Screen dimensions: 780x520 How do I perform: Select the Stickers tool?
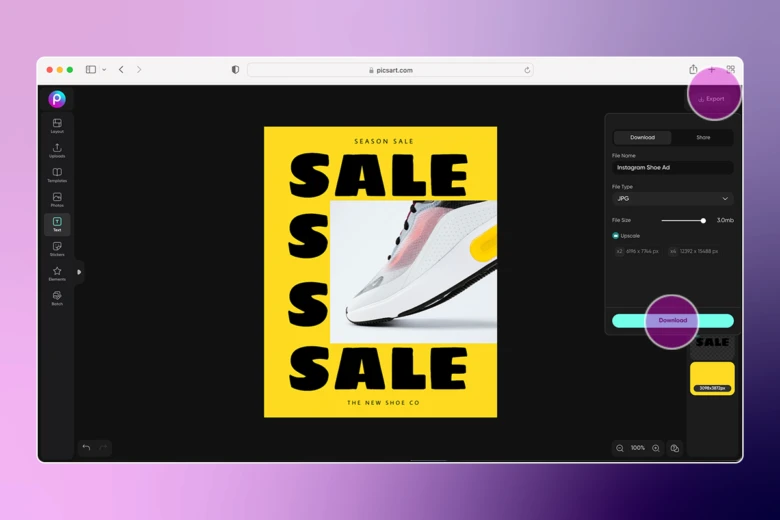(x=57, y=248)
